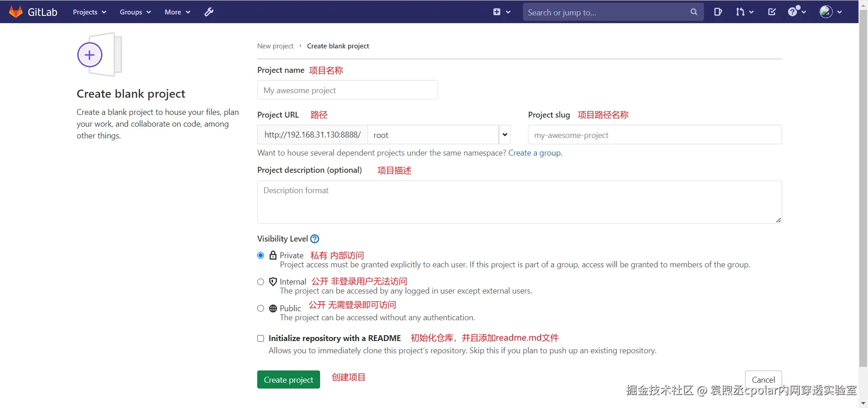This screenshot has width=868, height=408.
Task: Click the page scrollbar down arrow
Action: 863,403
